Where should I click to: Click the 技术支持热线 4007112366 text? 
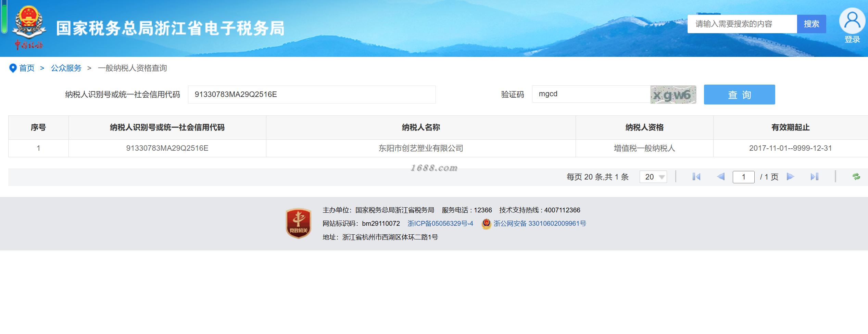pos(540,210)
